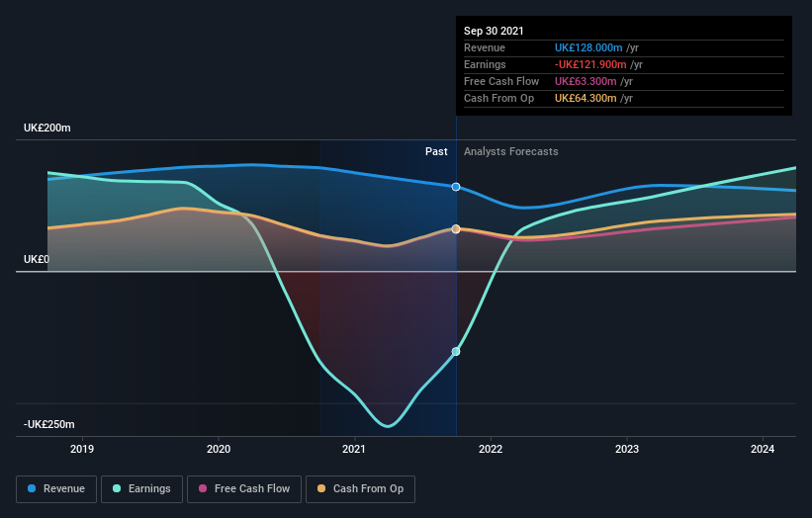Click the orange Cash From Op legend dot

point(321,488)
